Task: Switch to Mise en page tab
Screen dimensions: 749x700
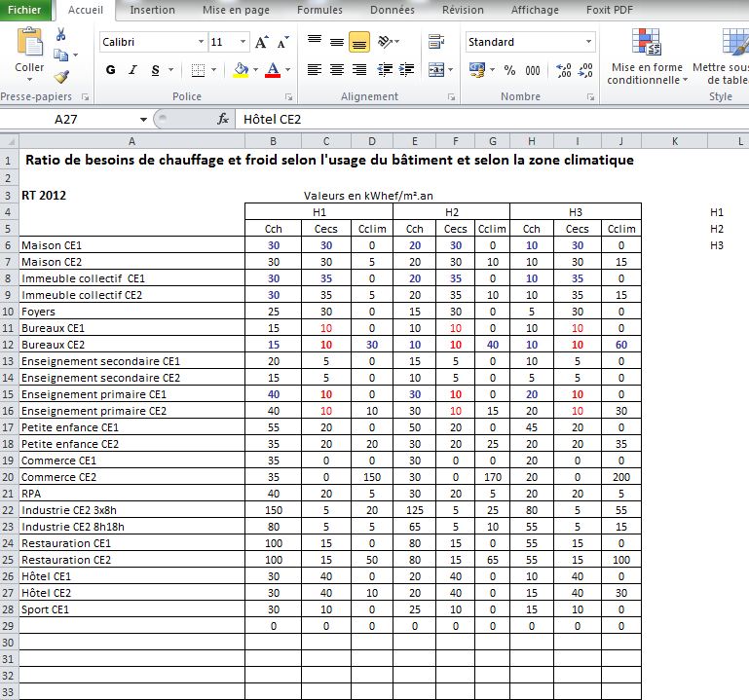Action: (x=236, y=10)
